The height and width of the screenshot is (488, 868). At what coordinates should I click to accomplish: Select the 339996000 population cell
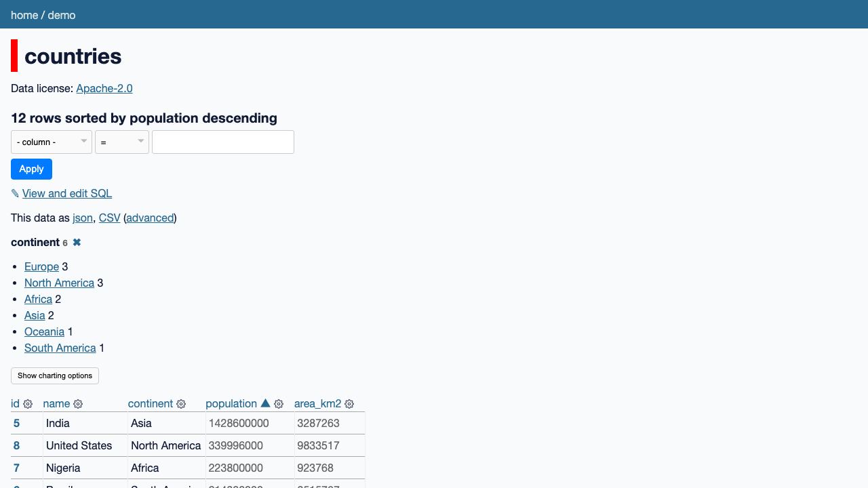pyautogui.click(x=250, y=445)
